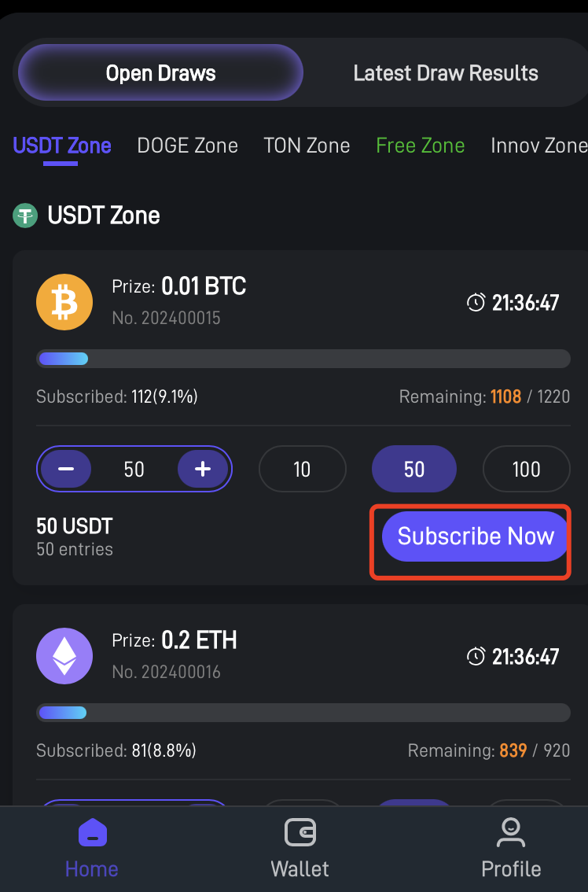Viewport: 588px width, 892px height.
Task: Switch to the DOGE Zone tab
Action: pos(187,146)
